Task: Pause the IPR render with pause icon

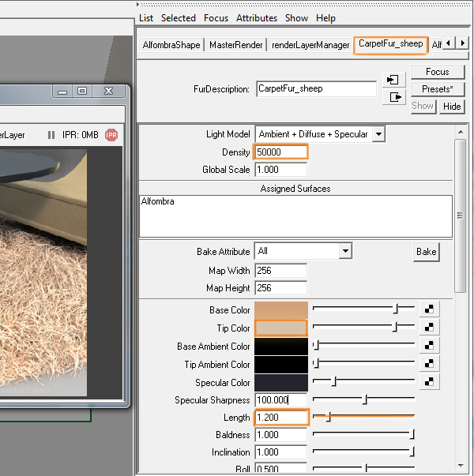Action: [x=51, y=135]
